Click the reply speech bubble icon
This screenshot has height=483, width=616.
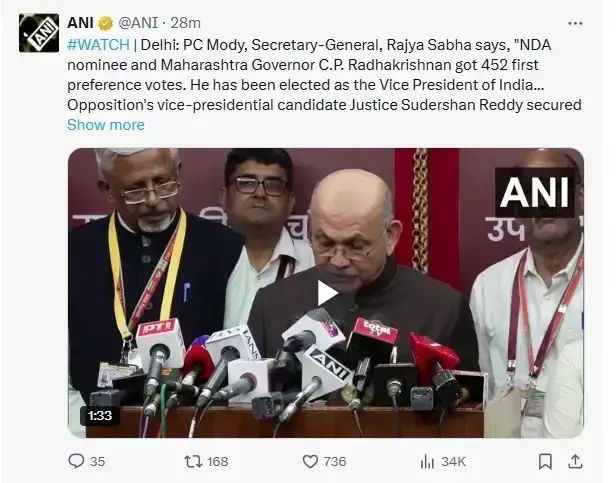pyautogui.click(x=76, y=461)
